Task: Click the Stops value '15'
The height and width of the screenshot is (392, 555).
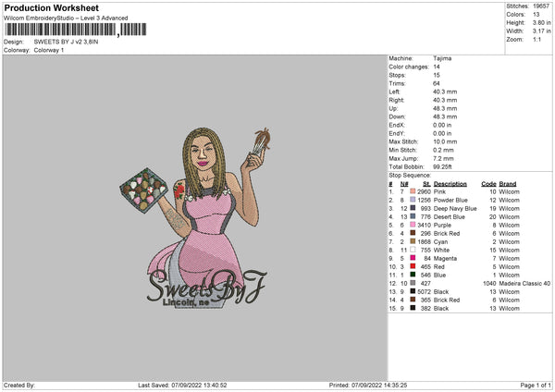Action: [437, 75]
